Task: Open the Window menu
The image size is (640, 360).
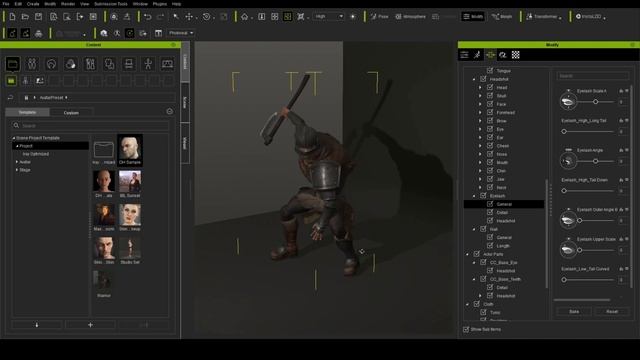Action: pos(140,4)
